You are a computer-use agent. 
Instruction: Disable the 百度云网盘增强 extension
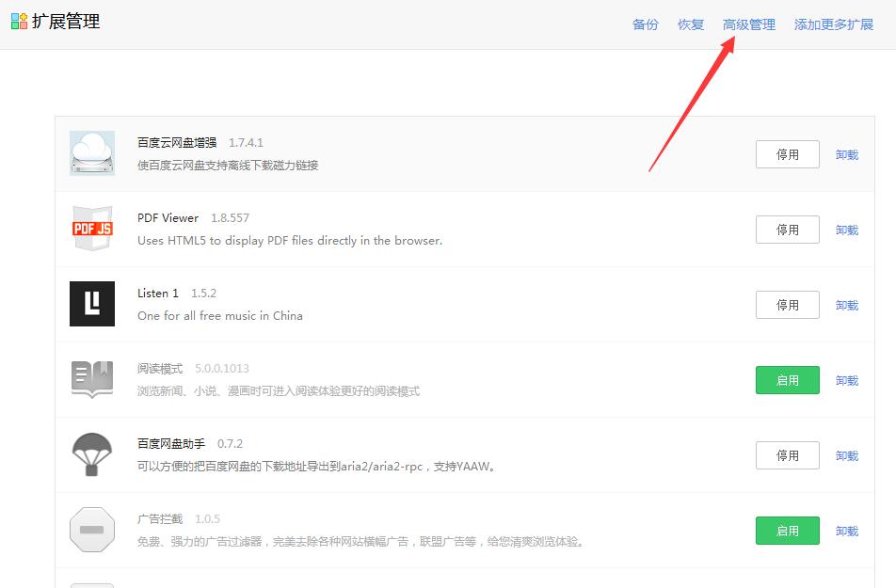(787, 153)
